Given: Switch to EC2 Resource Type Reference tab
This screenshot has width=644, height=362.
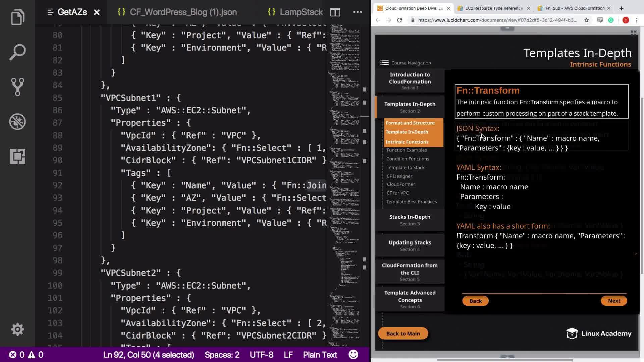Looking at the screenshot, I should [x=493, y=8].
